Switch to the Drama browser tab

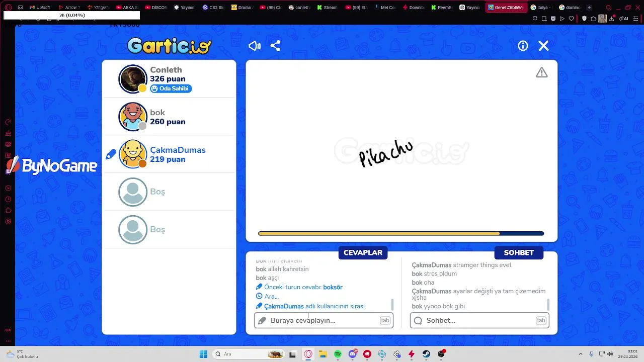(x=242, y=8)
